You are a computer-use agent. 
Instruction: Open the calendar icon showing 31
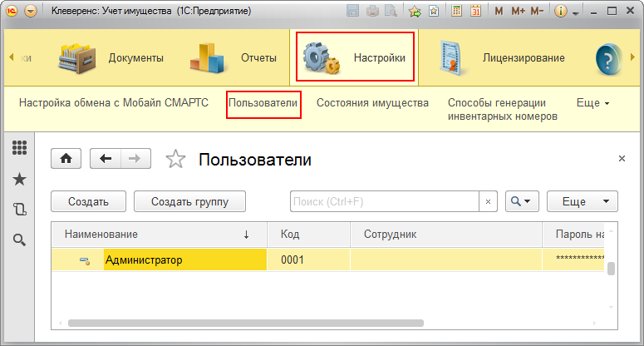pos(475,11)
